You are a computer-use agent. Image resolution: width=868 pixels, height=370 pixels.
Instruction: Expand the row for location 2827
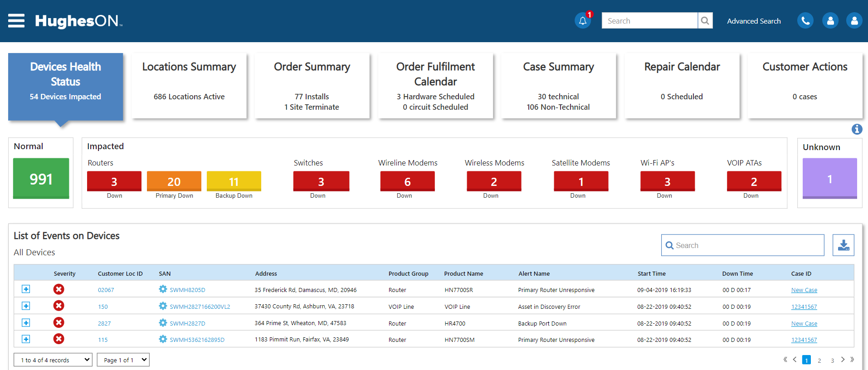[x=26, y=323]
